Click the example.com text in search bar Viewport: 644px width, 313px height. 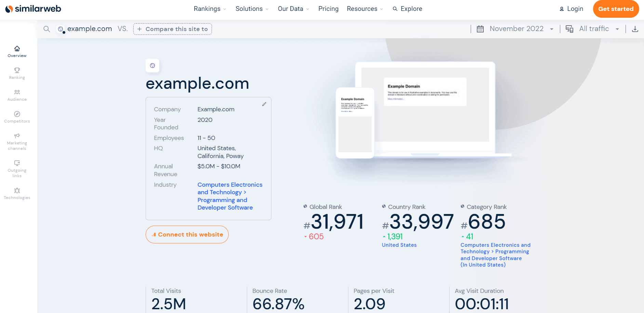(90, 29)
